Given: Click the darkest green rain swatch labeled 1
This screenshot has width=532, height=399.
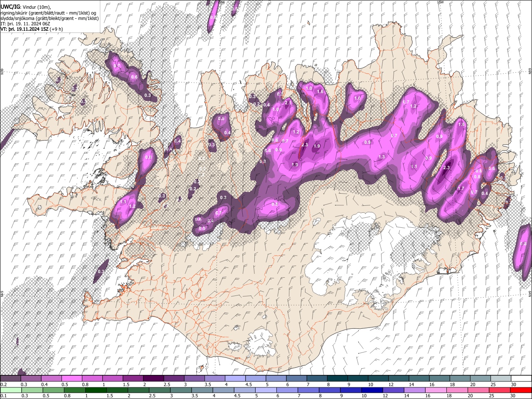Looking at the screenshot, I should click(96, 390).
